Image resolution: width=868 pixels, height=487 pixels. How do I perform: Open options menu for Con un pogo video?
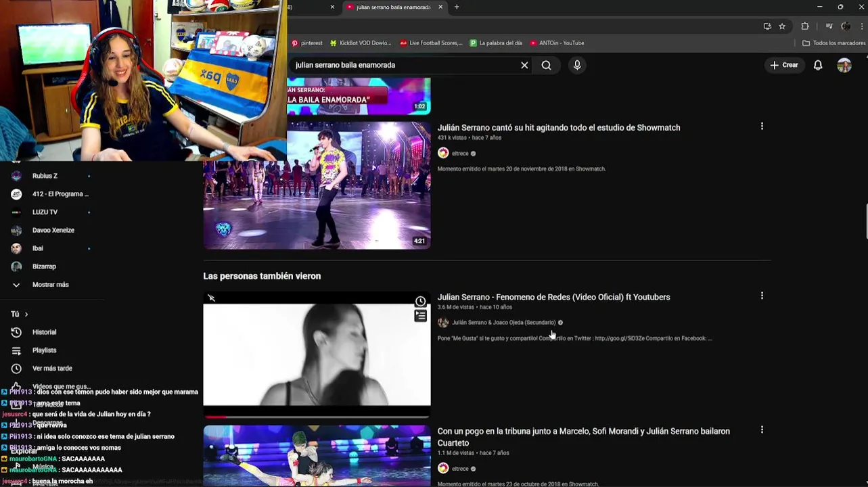coord(762,430)
